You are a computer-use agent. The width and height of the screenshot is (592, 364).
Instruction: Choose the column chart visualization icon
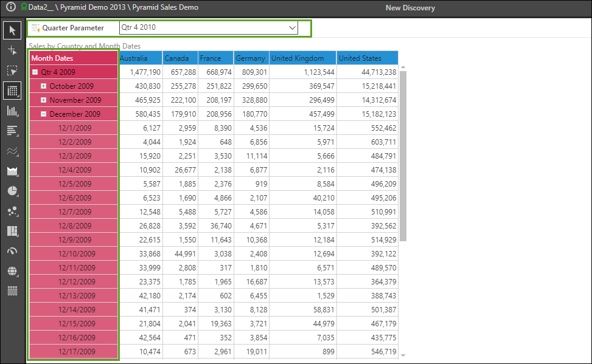(x=12, y=111)
